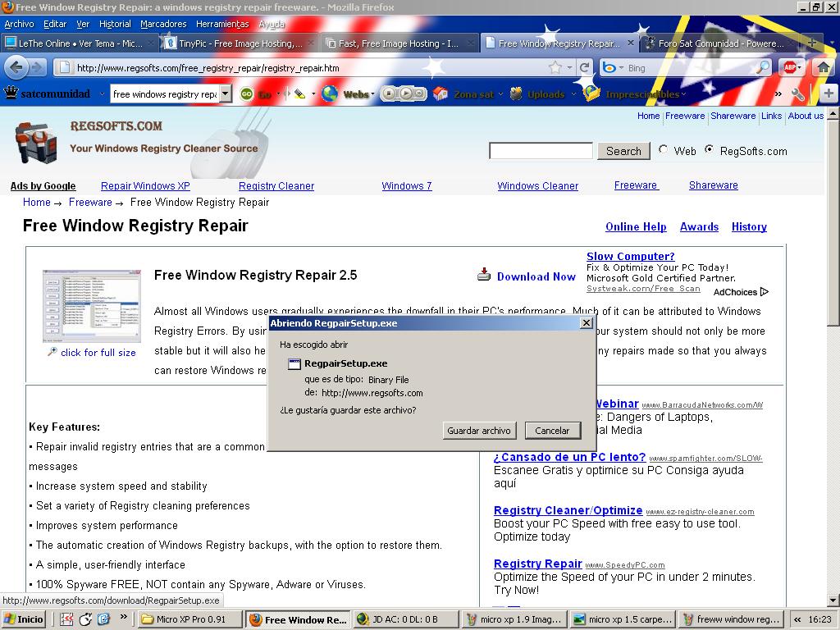This screenshot has width=840, height=630.
Task: Open the toolbar search box dropdown
Action: [226, 94]
